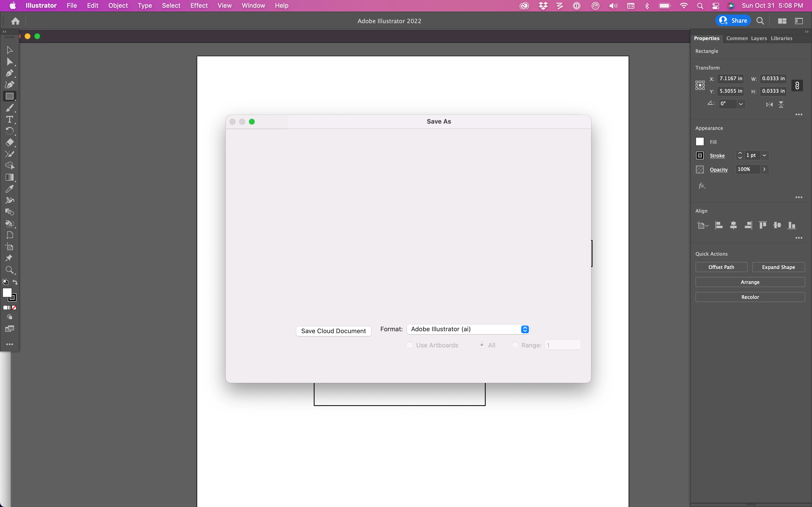Image resolution: width=812 pixels, height=507 pixels.
Task: Click the Horizontal Align Left icon
Action: point(719,225)
